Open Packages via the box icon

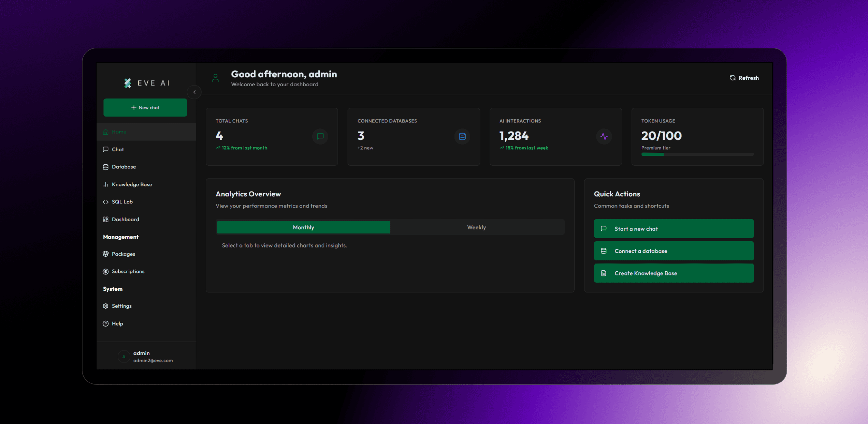coord(106,254)
